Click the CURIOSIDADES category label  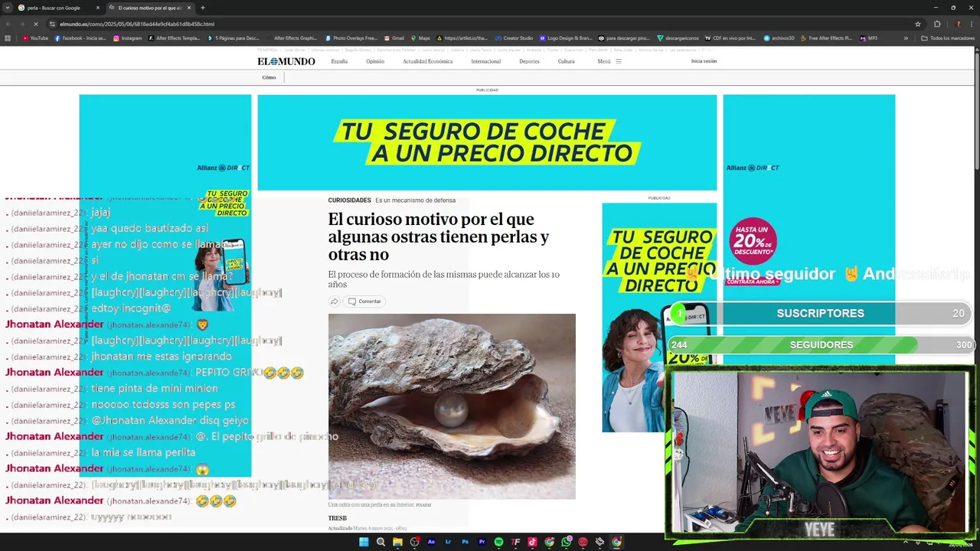349,201
